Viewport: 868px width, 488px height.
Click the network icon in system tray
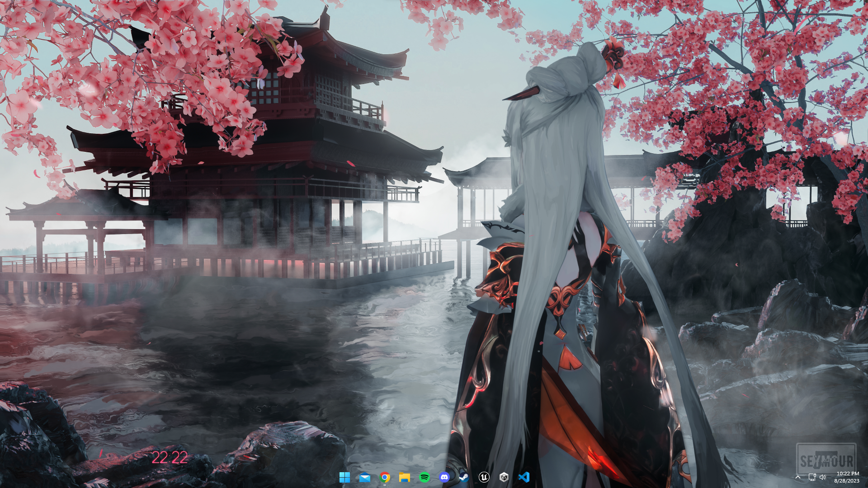812,477
